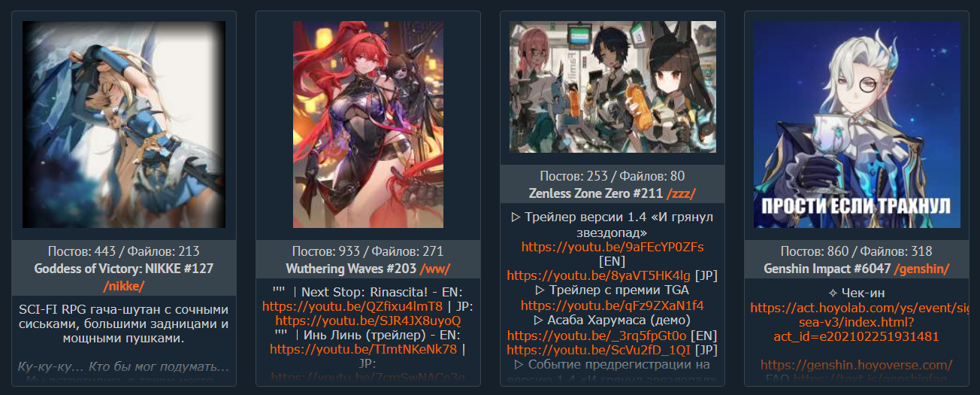Go to the /zzz/ board link
Image resolution: width=980 pixels, height=395 pixels.
point(681,193)
